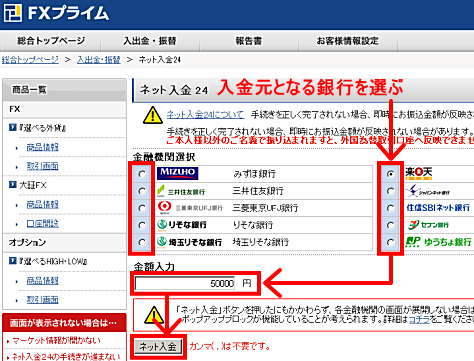Click the 画面が表示されない場合は… red header

[64, 322]
